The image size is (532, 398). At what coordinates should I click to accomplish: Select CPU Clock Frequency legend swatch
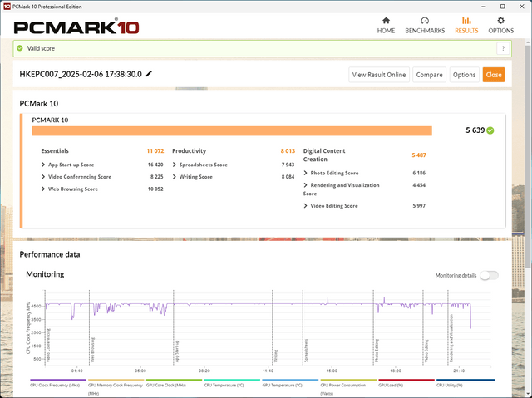58,380
